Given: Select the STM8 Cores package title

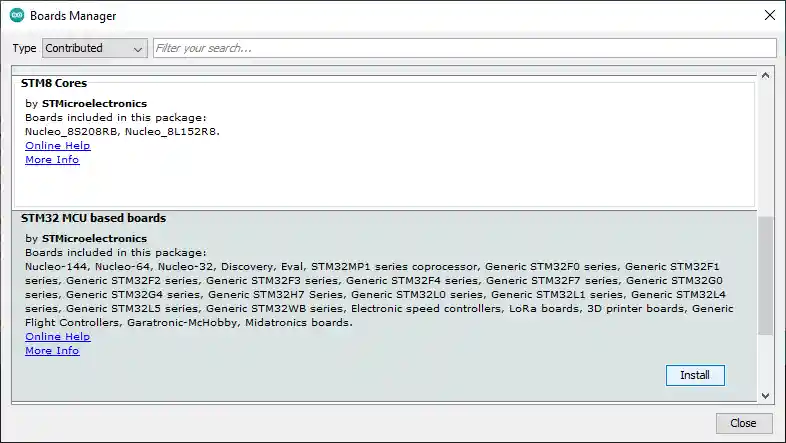Looking at the screenshot, I should tap(54, 83).
